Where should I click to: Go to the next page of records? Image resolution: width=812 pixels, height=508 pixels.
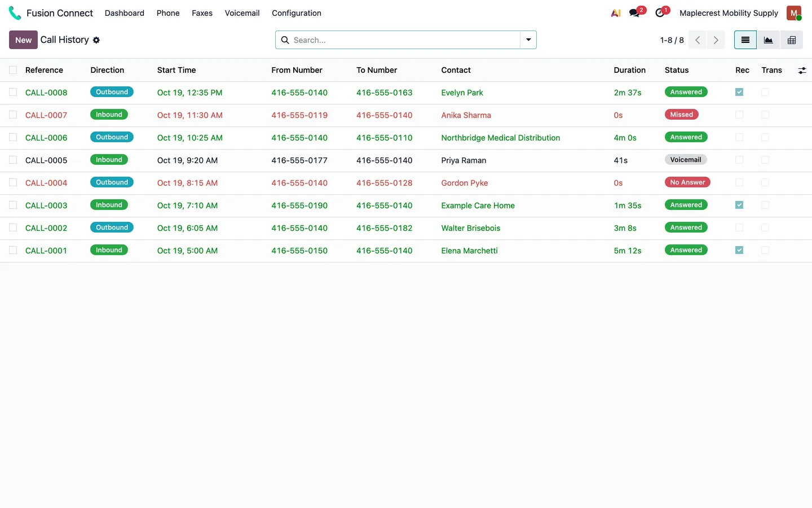[x=716, y=40]
